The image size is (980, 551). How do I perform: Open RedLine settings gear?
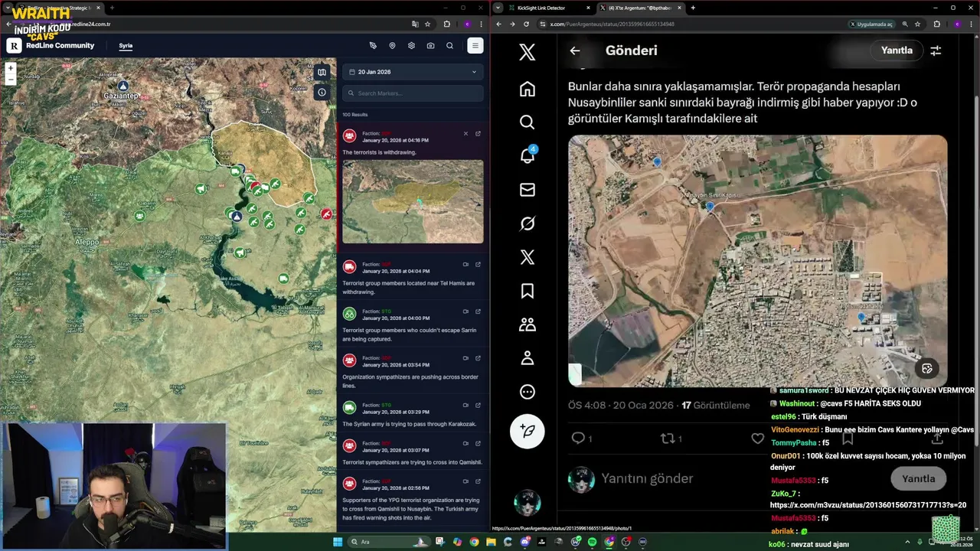411,46
